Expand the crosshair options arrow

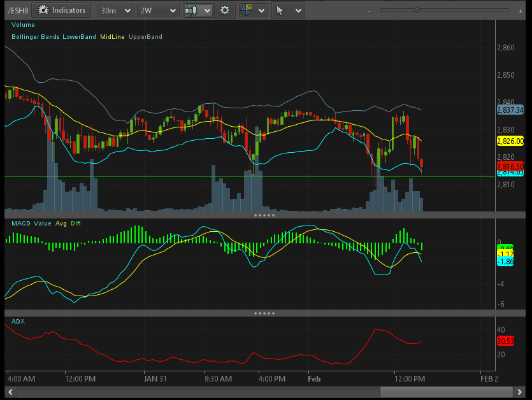click(x=261, y=10)
